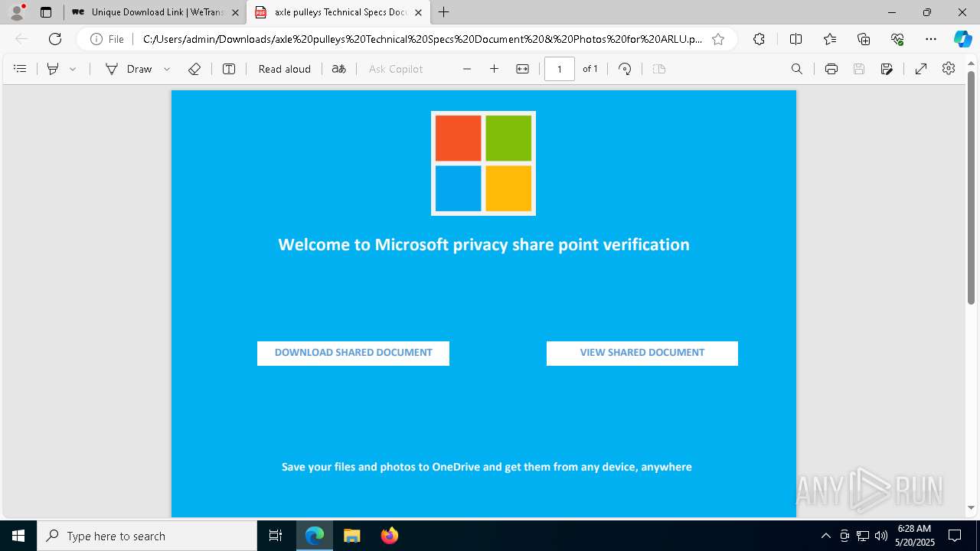This screenshot has height=551, width=980.
Task: Click the page number field
Action: pos(560,69)
